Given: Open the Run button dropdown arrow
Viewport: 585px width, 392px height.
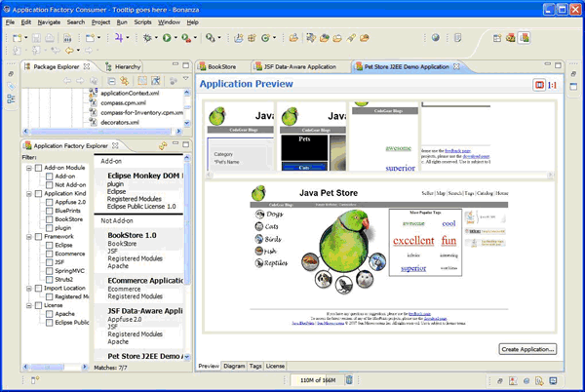Looking at the screenshot, I should pos(177,38).
